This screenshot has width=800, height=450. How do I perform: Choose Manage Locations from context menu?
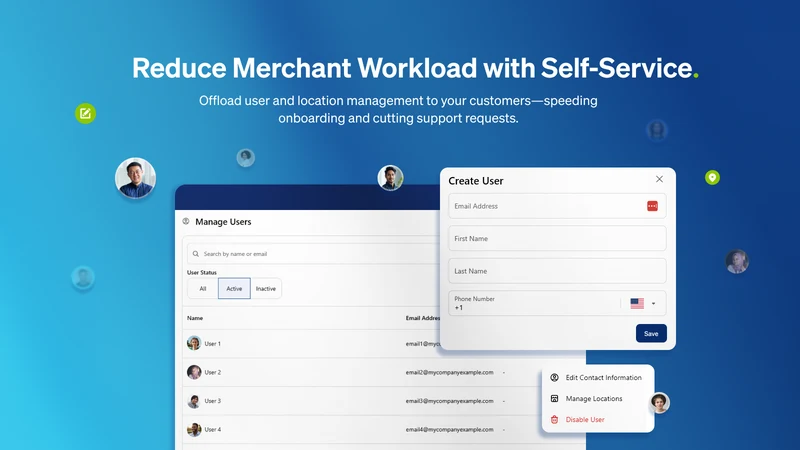click(x=597, y=398)
